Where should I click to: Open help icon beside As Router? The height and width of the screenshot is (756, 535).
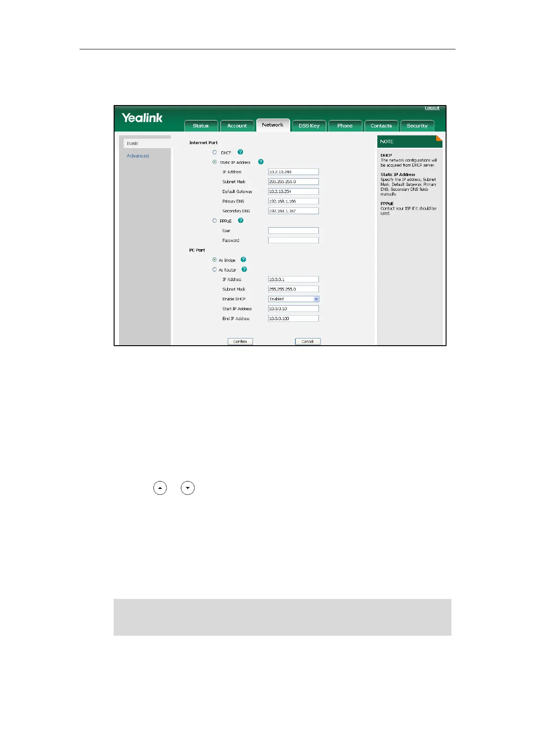244,269
